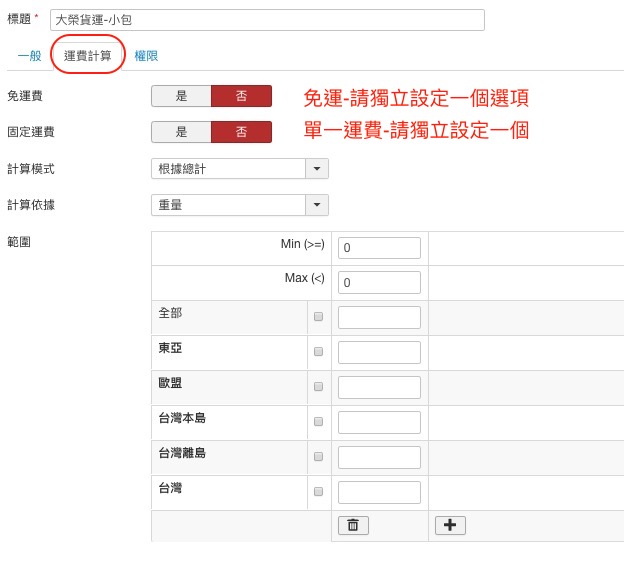The width and height of the screenshot is (624, 562).
Task: Open the 計算模式 dropdown arrow
Action: point(317,169)
